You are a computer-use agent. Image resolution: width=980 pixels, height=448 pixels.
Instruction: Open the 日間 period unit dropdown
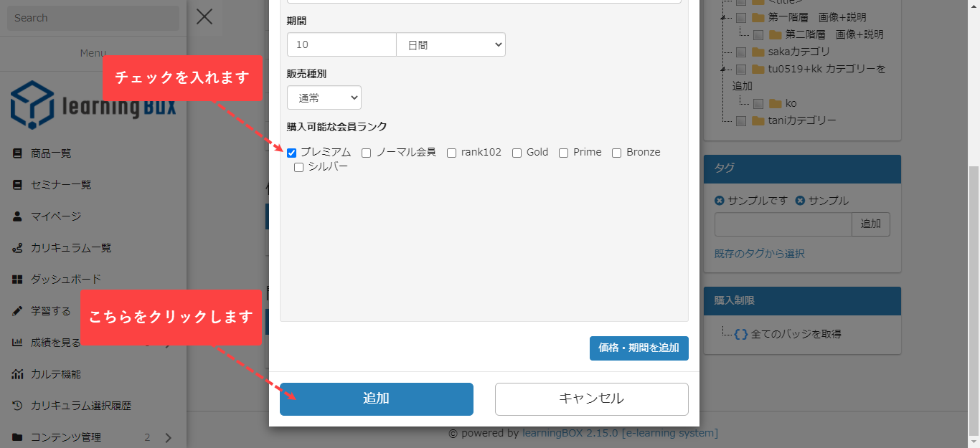(x=451, y=44)
